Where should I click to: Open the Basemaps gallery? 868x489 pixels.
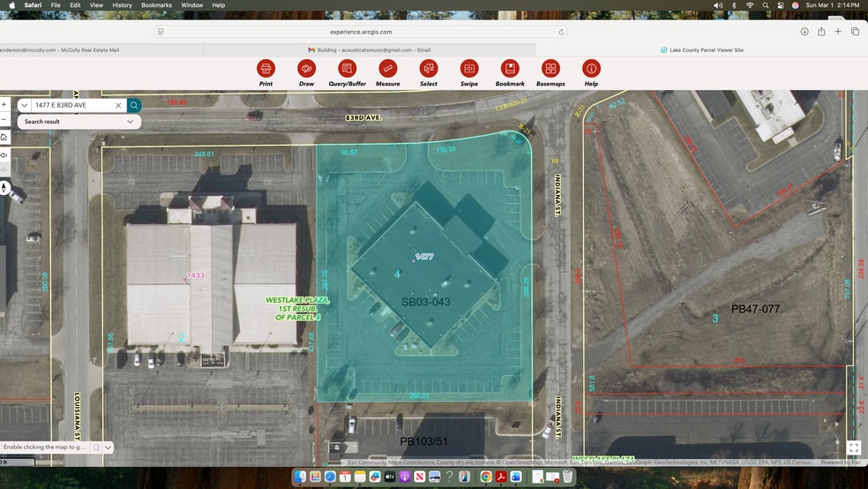click(550, 69)
